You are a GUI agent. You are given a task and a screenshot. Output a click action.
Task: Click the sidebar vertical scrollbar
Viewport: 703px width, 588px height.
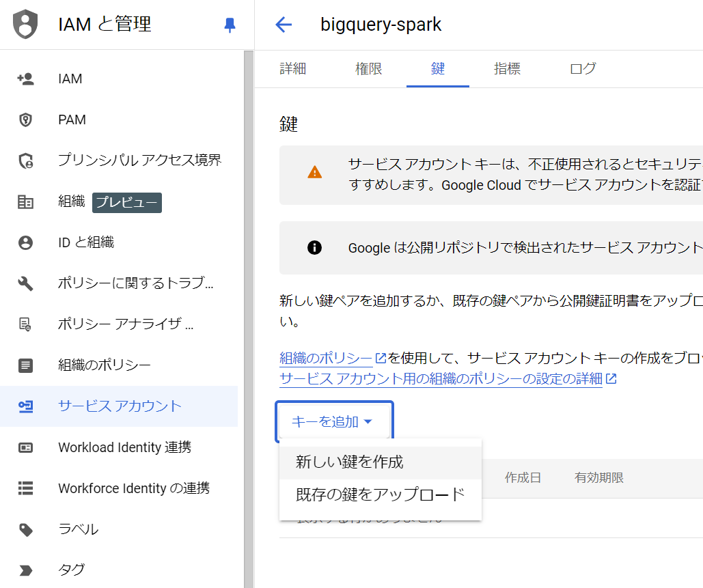[x=249, y=319]
